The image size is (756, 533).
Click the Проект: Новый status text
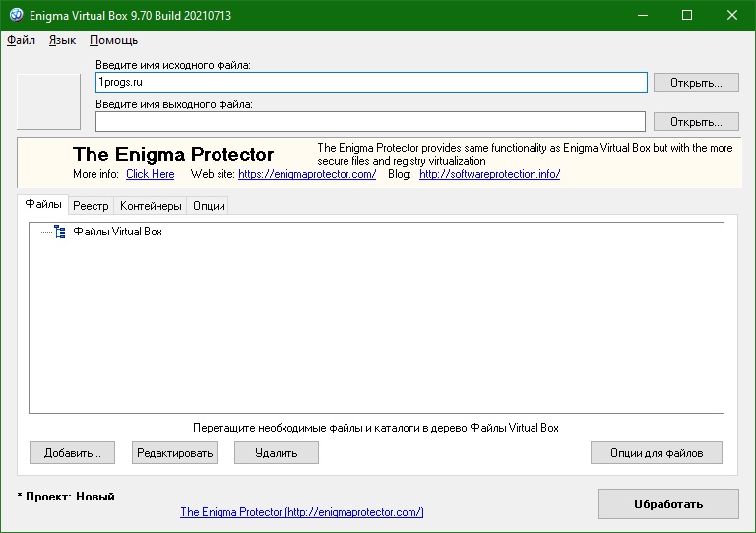click(66, 497)
